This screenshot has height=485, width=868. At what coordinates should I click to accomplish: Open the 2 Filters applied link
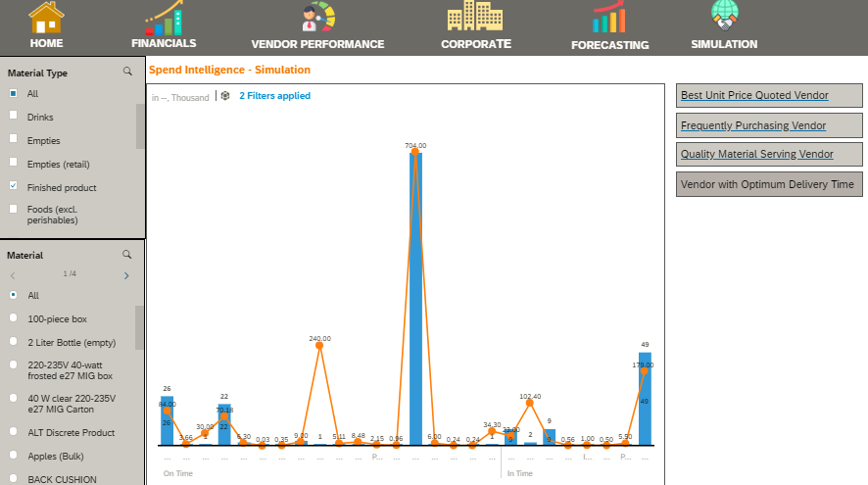pos(274,96)
